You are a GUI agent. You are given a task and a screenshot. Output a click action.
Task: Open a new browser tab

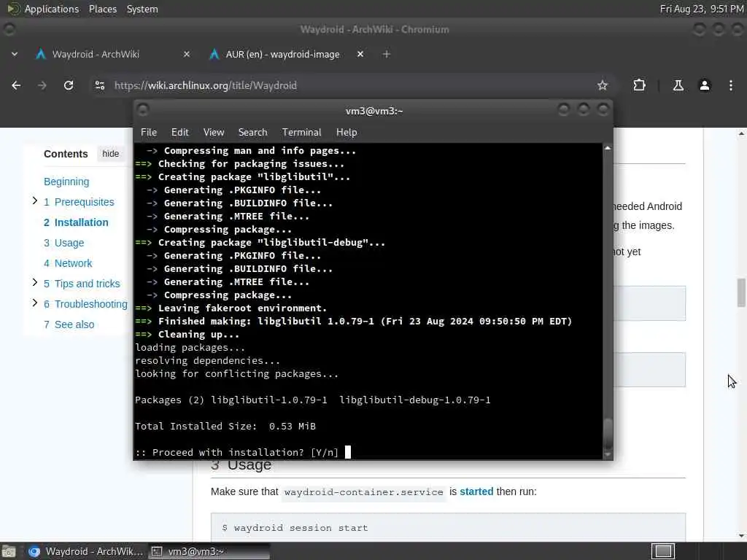tap(387, 54)
